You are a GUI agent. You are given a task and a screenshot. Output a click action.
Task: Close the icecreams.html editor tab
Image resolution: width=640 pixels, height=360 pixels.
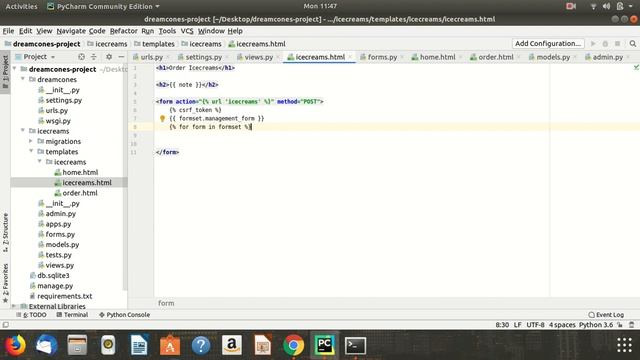point(350,57)
